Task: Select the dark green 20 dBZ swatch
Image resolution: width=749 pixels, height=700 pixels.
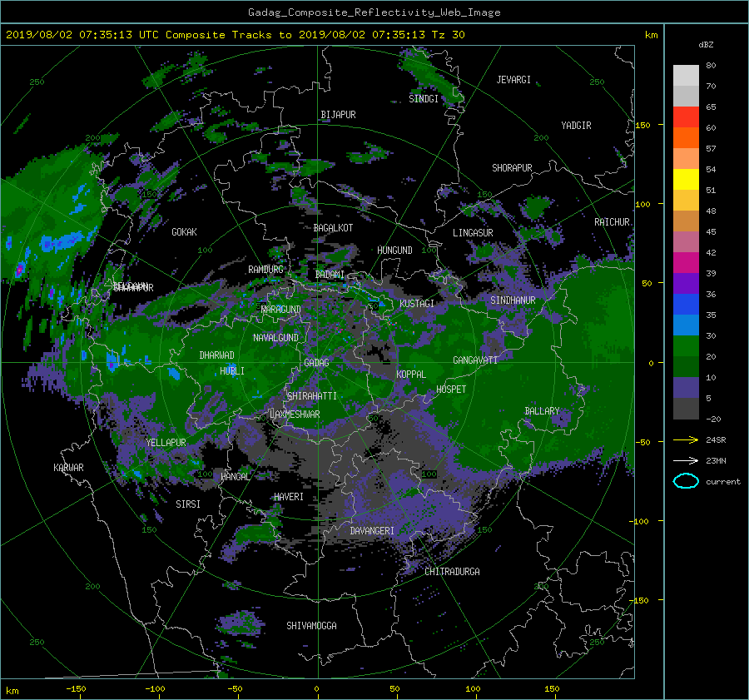Action: (686, 366)
